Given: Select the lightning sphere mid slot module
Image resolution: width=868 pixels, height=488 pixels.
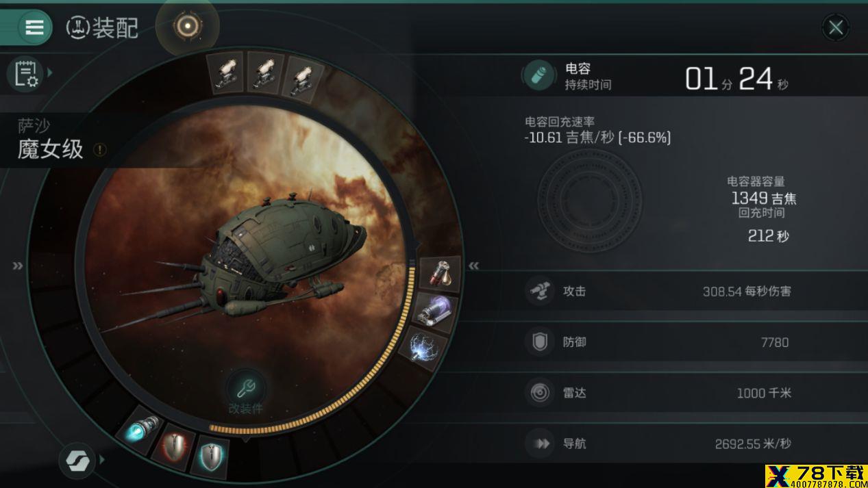Looking at the screenshot, I should tap(422, 348).
